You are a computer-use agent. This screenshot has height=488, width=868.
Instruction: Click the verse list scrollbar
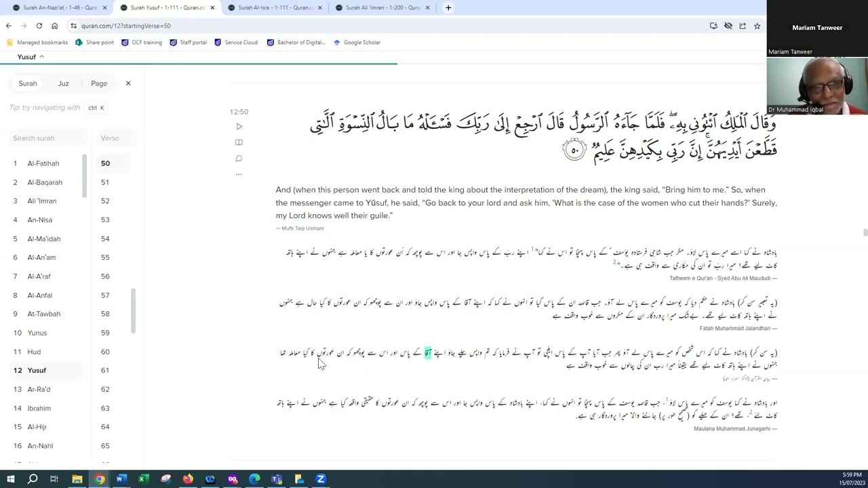[x=133, y=310]
